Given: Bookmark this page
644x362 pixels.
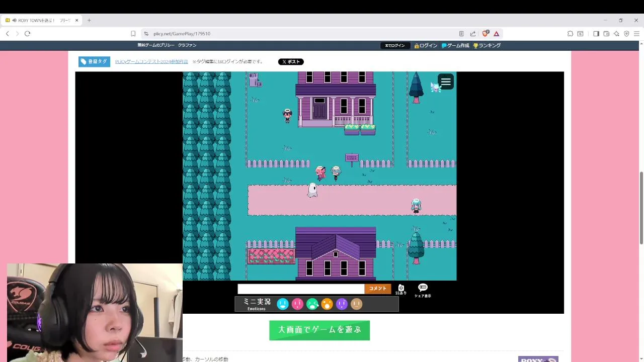Looking at the screenshot, I should pos(133,34).
